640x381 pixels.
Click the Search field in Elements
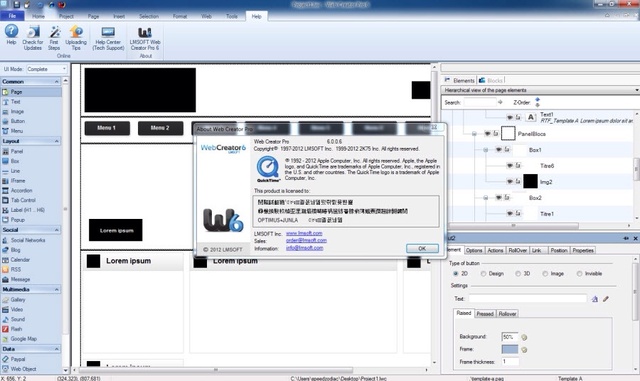click(480, 102)
